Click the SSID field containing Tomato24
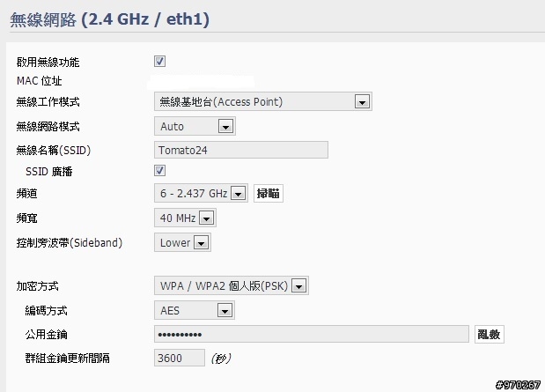This screenshot has width=545, height=392. point(241,150)
